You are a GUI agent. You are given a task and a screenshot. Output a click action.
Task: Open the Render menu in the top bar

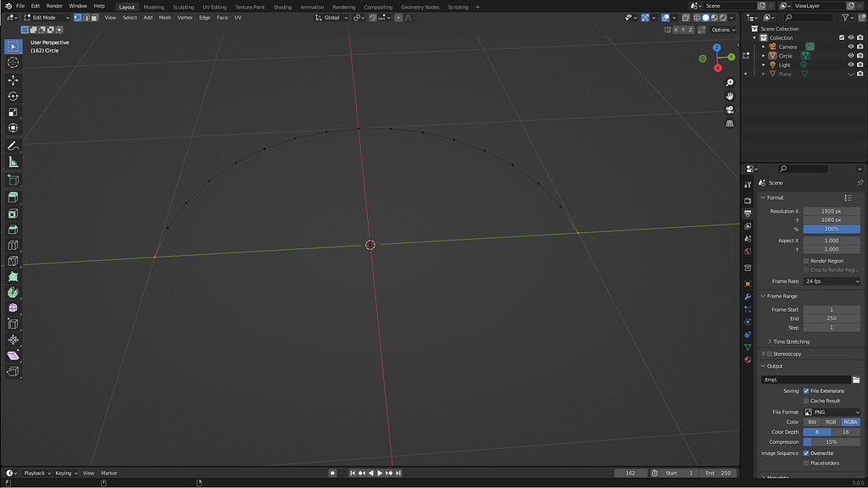coord(54,5)
